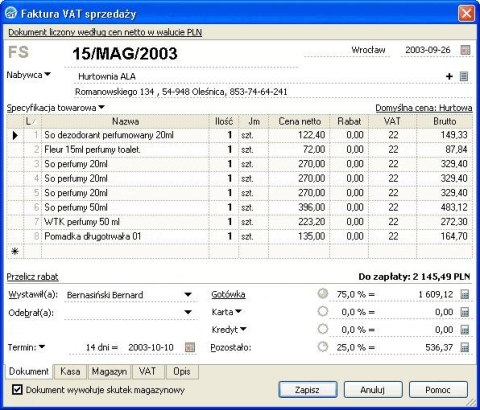Image resolution: width=480 pixels, height=410 pixels.
Task: Switch to the Kasa tab
Action: point(70,372)
